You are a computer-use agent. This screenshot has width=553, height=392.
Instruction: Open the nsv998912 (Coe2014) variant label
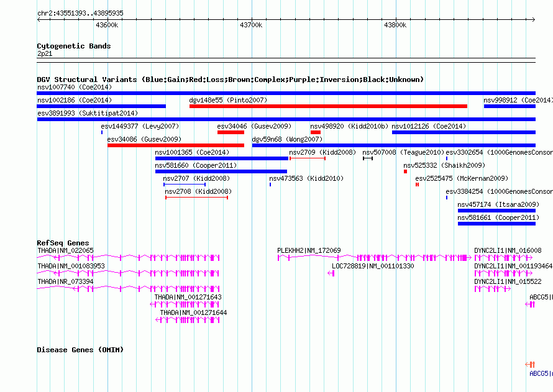point(518,100)
